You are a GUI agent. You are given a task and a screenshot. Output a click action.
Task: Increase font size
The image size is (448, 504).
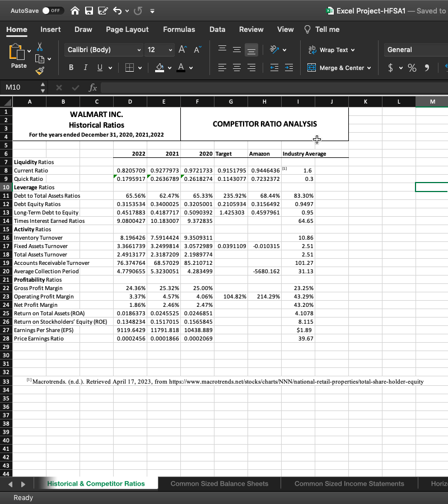click(183, 49)
